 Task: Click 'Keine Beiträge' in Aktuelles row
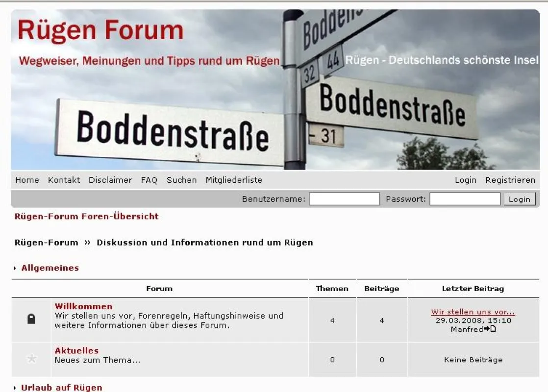(x=473, y=360)
